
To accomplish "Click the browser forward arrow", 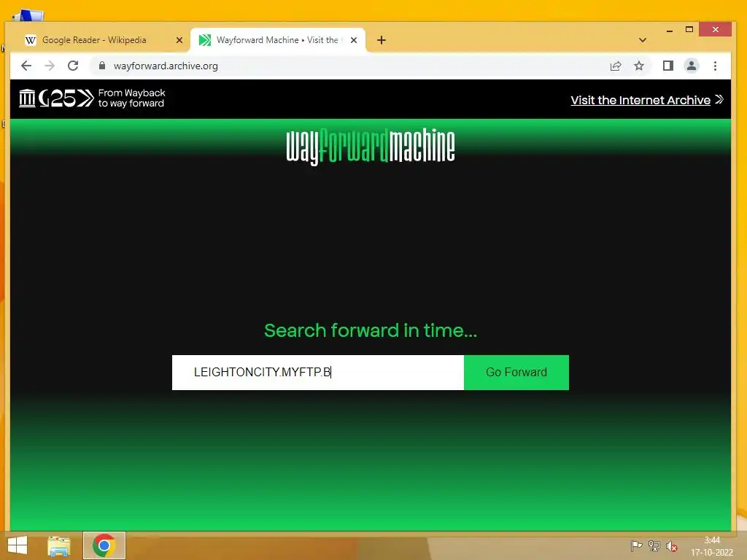I will [x=50, y=66].
